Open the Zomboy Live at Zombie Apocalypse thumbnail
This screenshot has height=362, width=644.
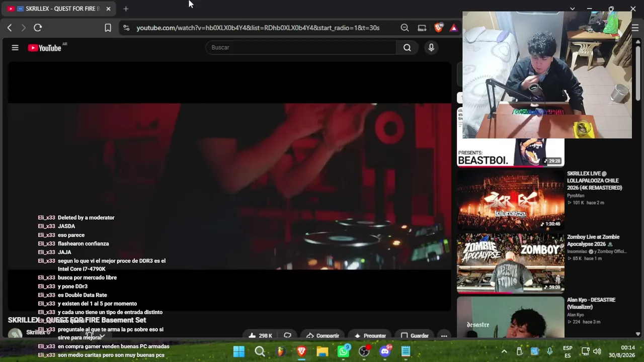click(x=511, y=263)
